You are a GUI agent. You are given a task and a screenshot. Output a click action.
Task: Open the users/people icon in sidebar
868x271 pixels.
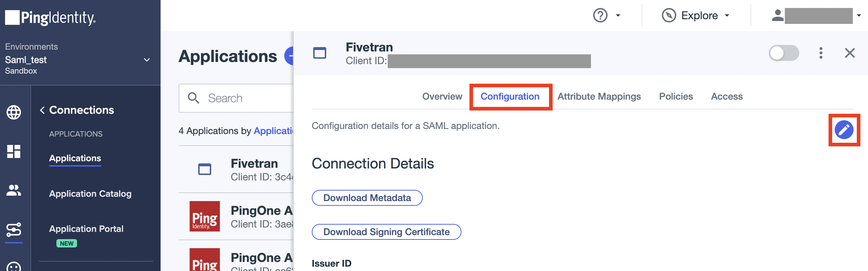(14, 190)
